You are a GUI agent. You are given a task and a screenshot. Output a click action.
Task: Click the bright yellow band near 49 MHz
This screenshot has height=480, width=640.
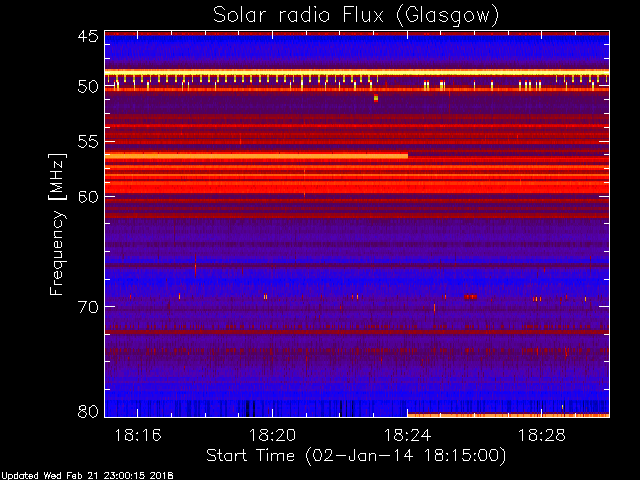tap(357, 73)
